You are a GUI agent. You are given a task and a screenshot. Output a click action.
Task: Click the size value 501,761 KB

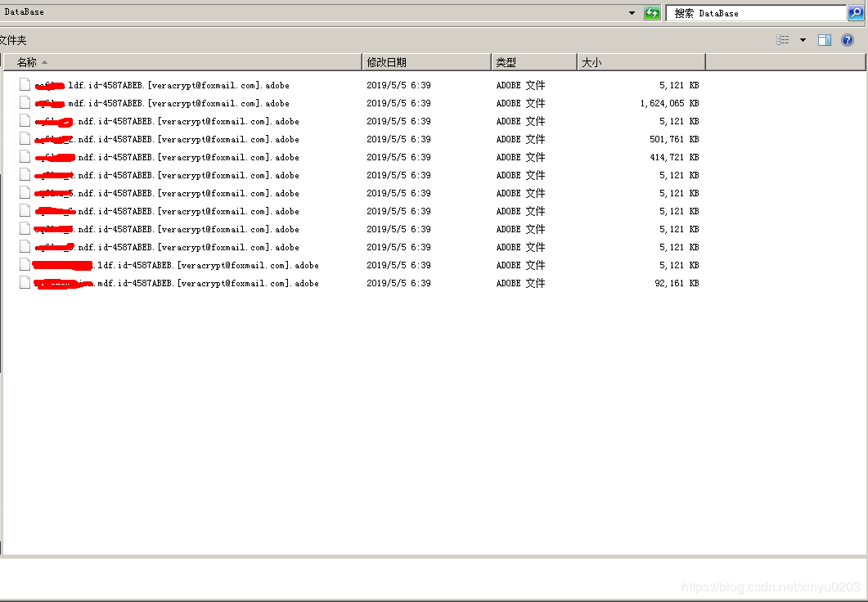pos(674,139)
